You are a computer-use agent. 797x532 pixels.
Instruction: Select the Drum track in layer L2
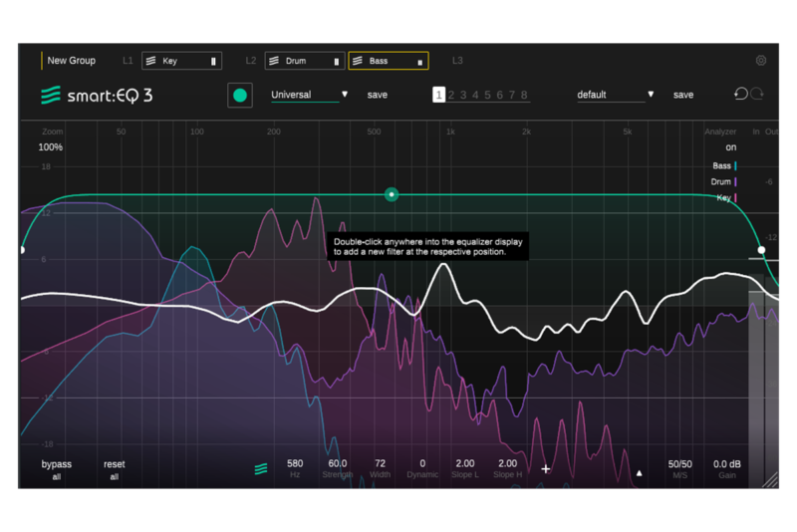point(305,61)
